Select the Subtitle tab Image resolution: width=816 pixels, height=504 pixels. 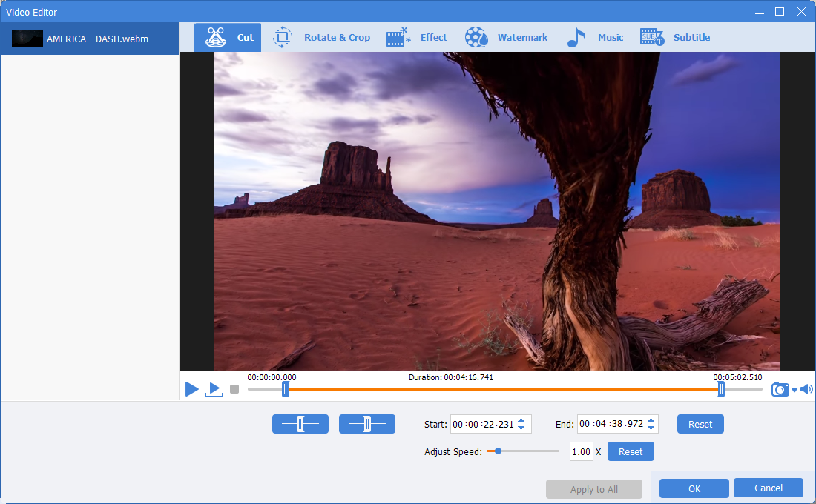coord(675,38)
